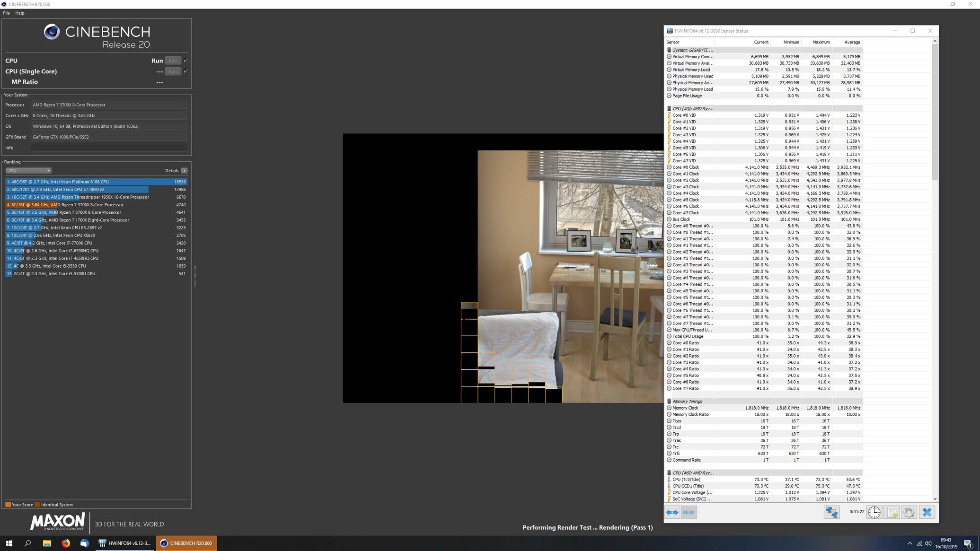The image size is (980, 551).
Task: Close sensors with the blue X icon
Action: tap(927, 512)
